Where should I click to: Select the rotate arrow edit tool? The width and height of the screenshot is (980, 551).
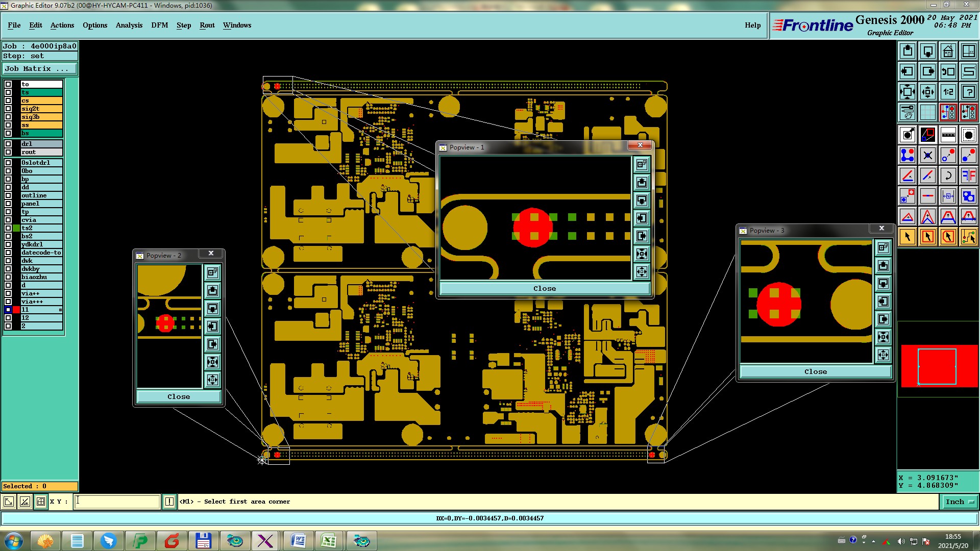(948, 176)
